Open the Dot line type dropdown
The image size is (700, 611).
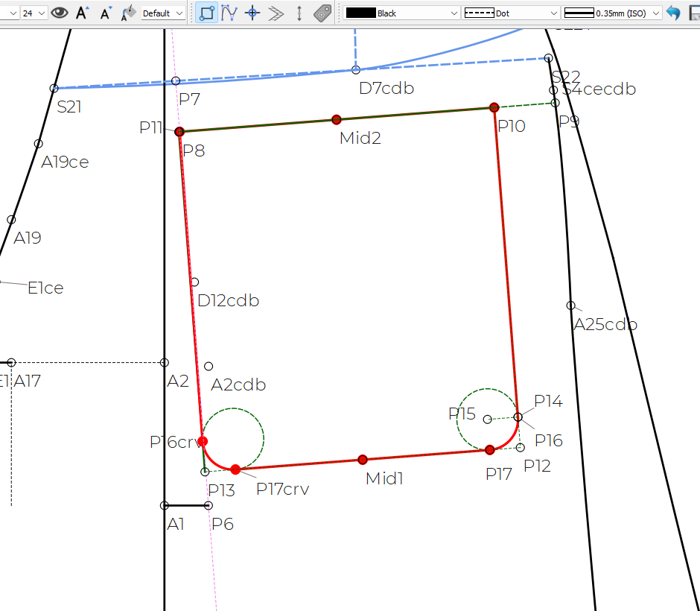click(511, 13)
